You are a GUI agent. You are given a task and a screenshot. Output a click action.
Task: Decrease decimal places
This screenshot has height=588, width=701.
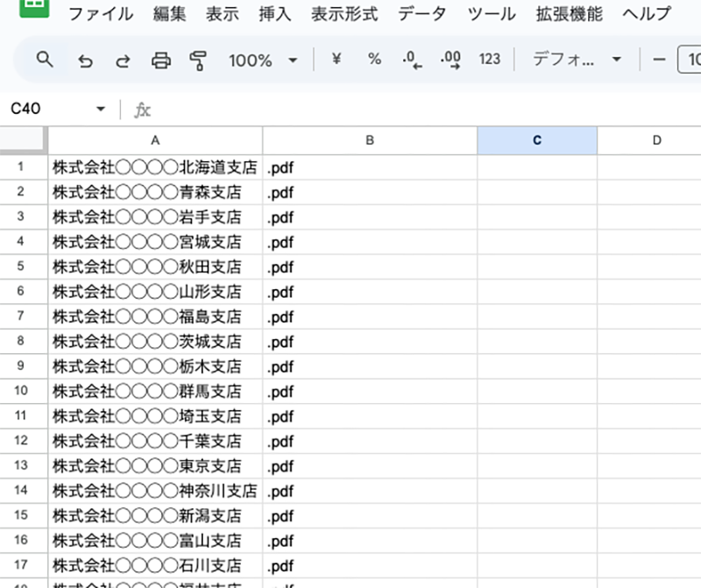412,60
